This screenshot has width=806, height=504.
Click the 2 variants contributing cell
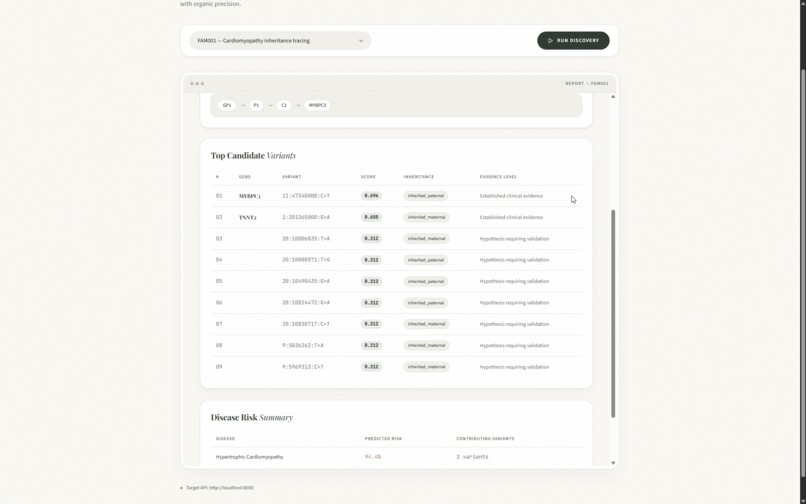[x=472, y=457]
